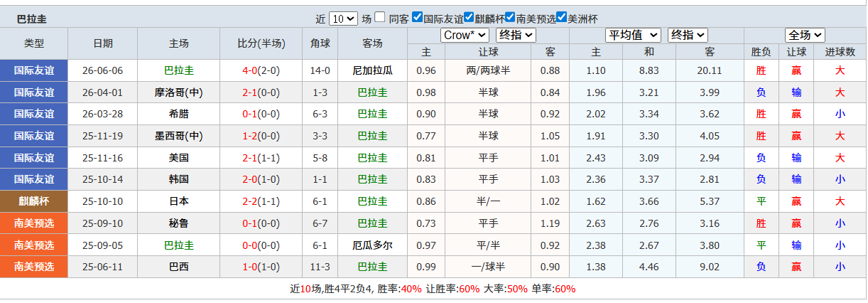Click the 比分(半场) column header
The height and width of the screenshot is (303, 868).
tap(261, 43)
